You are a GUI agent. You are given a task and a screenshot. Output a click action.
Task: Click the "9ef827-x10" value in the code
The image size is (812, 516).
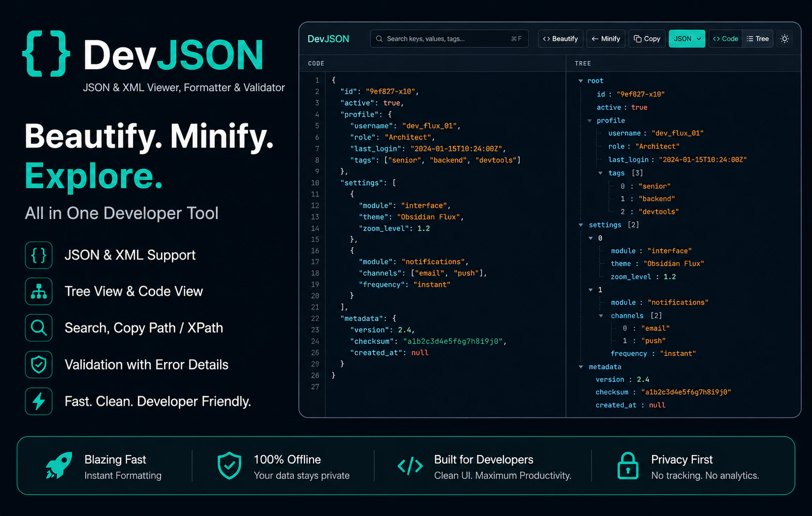391,92
